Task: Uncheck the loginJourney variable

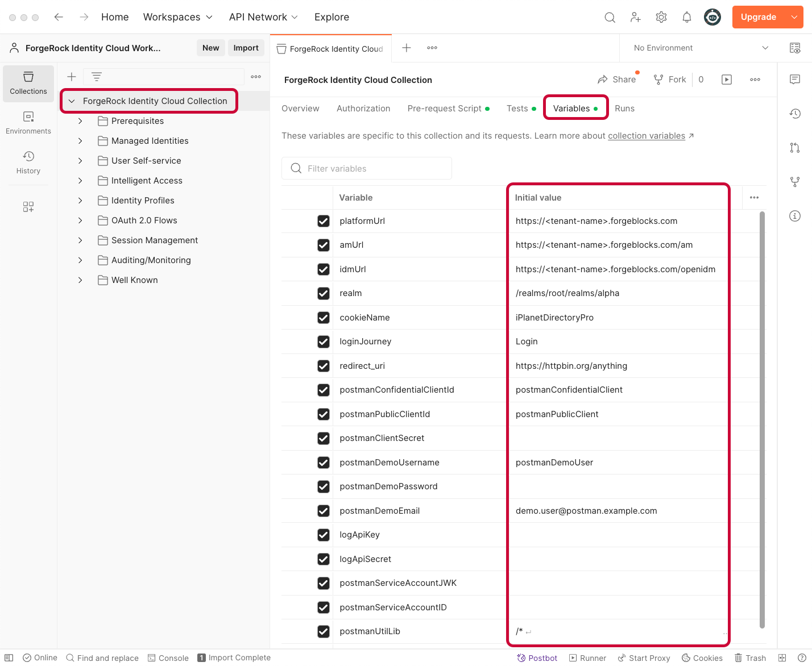Action: click(324, 342)
